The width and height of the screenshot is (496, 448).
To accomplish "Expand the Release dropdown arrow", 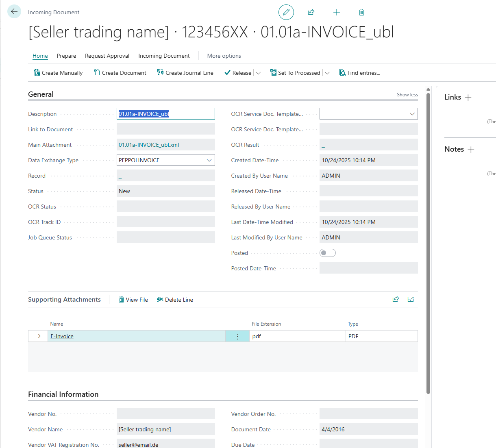I will (x=259, y=72).
